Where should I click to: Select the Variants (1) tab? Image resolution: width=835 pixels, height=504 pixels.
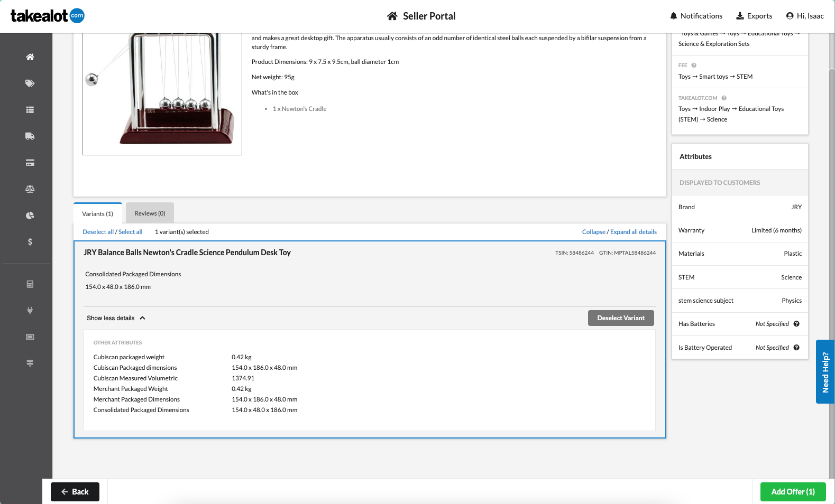coord(98,214)
